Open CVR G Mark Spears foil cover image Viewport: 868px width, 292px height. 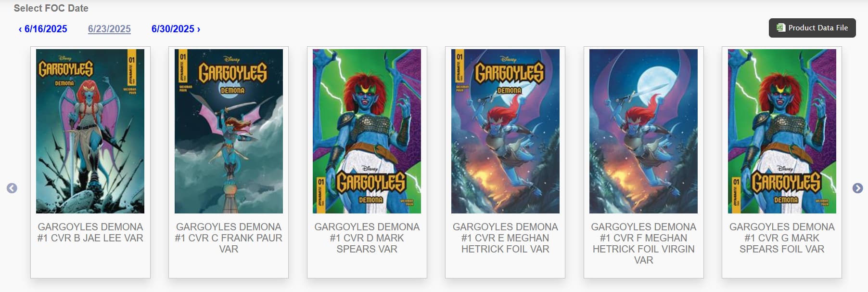click(782, 131)
